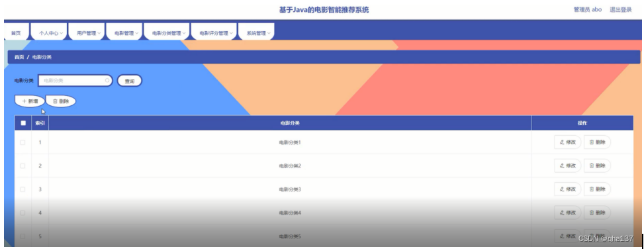Click the 基于Java的电影智能推荐系统 page title
Image resolution: width=644 pixels, height=249 pixels.
(324, 10)
